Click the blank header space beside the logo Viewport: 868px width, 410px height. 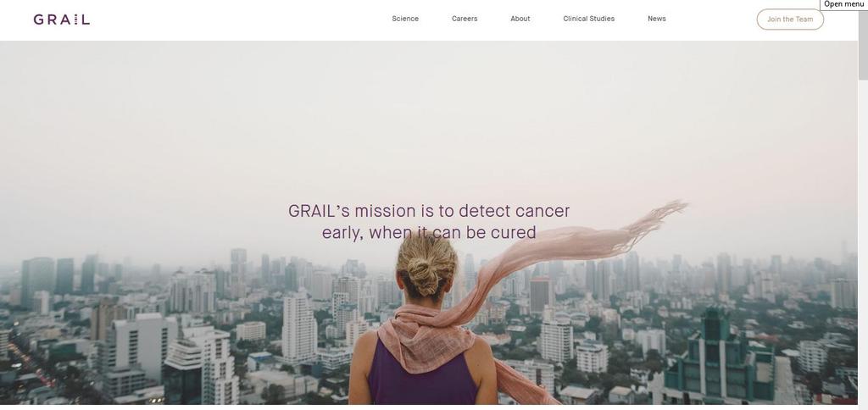(x=238, y=19)
